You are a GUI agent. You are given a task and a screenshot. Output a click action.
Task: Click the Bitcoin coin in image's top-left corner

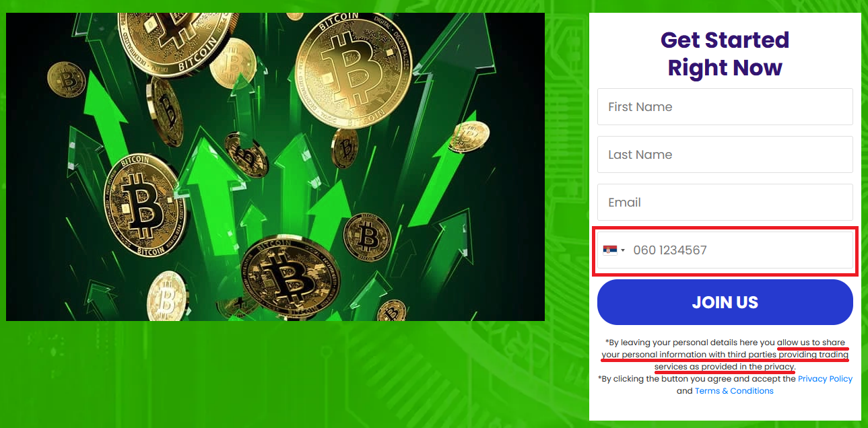(x=66, y=79)
